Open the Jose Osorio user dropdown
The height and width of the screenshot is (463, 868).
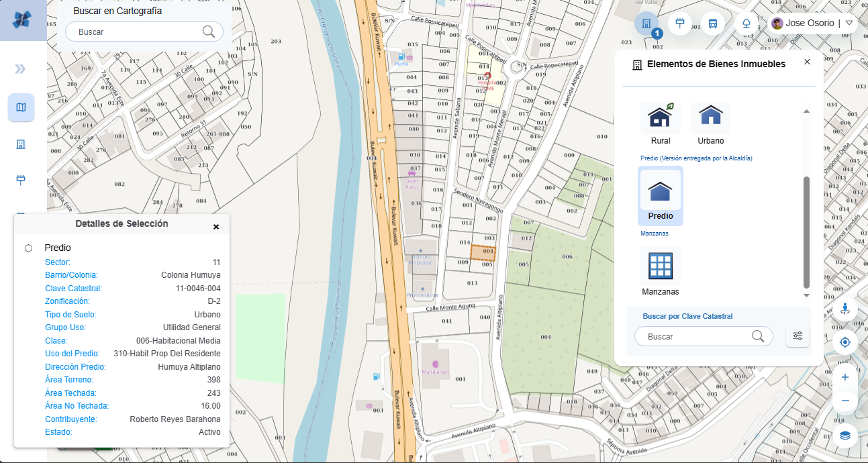849,23
